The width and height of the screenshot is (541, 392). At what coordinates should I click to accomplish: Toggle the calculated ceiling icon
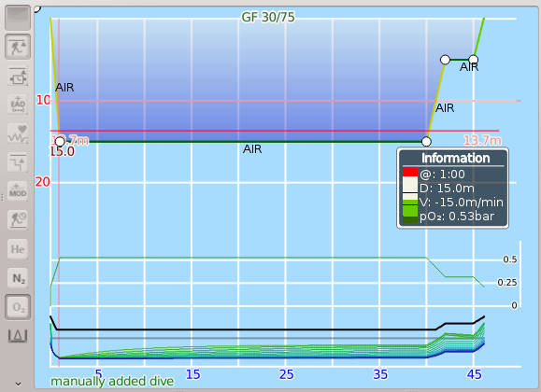[x=18, y=46]
